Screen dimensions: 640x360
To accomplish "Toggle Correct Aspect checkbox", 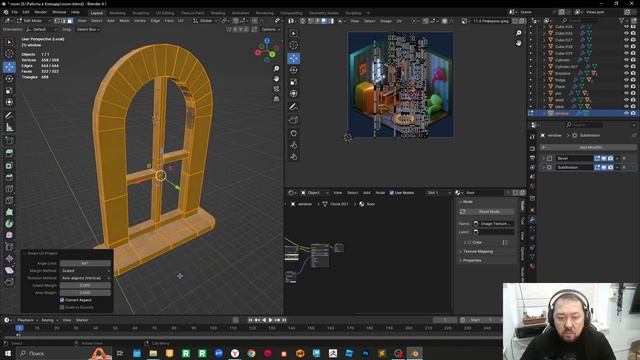I will coord(62,300).
